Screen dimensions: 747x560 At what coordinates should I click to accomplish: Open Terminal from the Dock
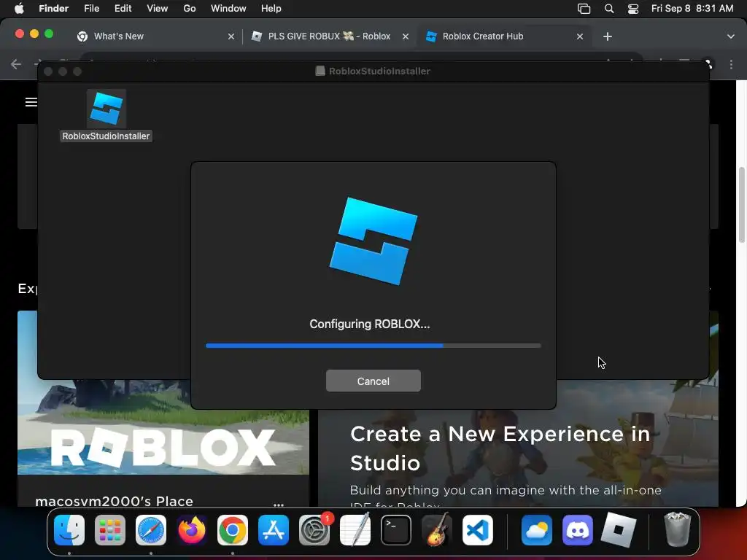396,530
